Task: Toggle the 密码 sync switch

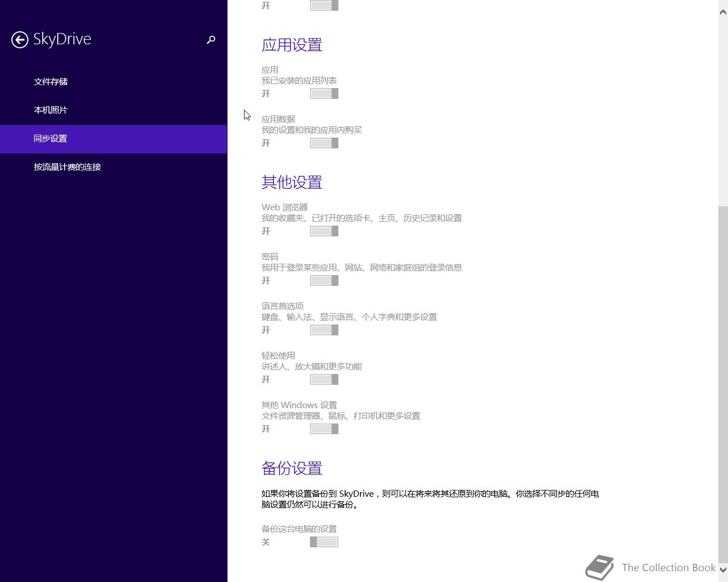Action: coord(324,281)
